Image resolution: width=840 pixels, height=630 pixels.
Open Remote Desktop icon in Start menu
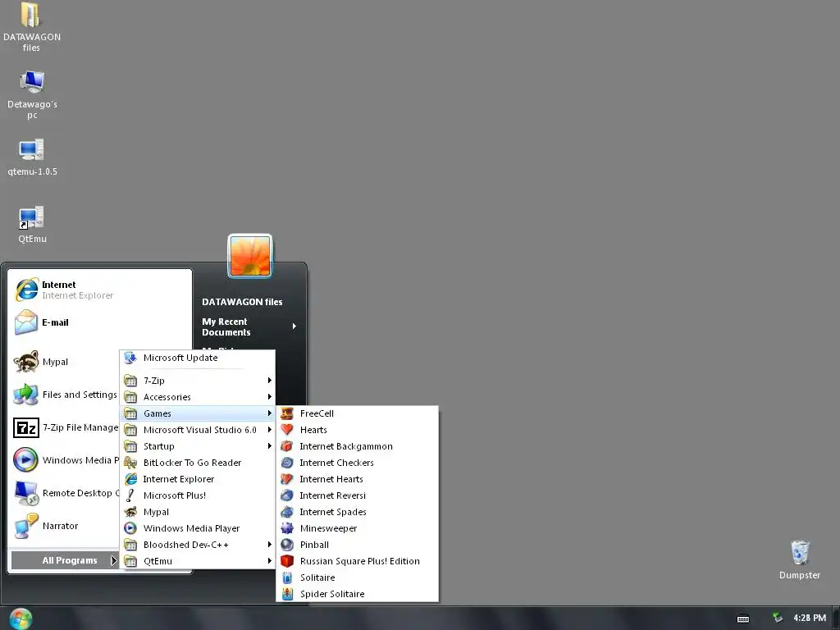(25, 493)
